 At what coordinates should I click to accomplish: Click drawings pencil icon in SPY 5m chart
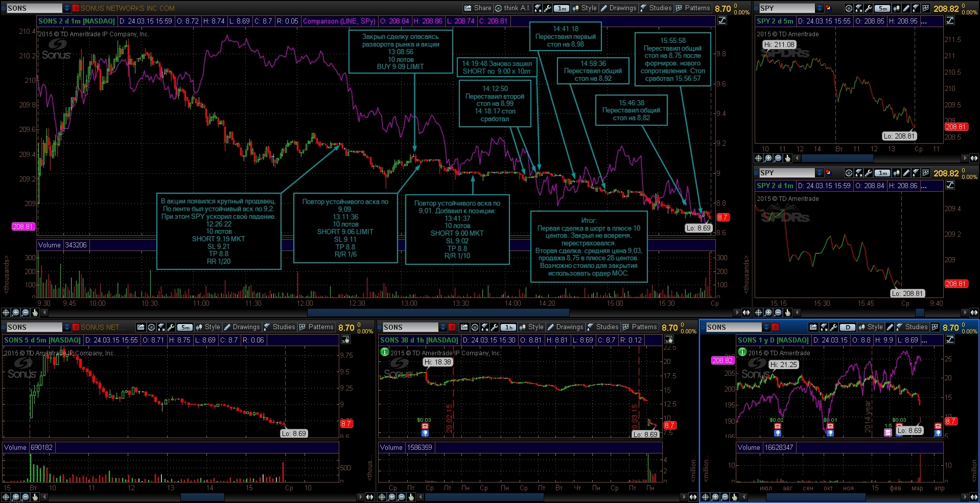click(906, 8)
